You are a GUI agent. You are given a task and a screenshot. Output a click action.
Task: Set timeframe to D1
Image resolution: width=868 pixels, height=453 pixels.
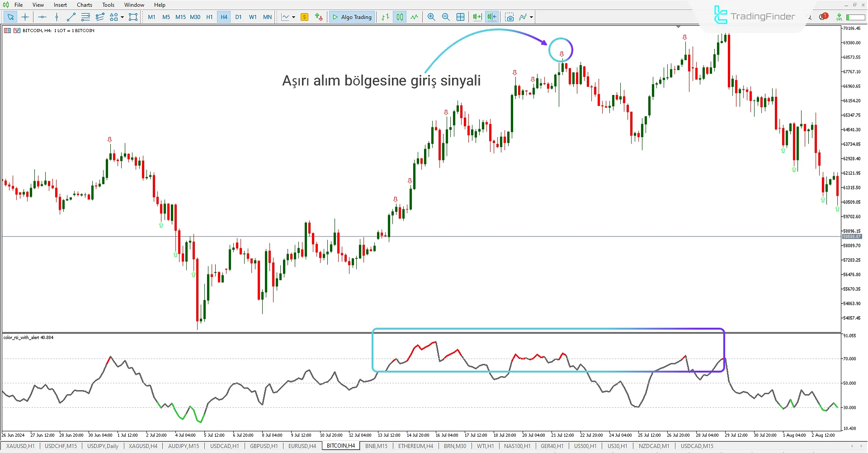click(x=238, y=17)
